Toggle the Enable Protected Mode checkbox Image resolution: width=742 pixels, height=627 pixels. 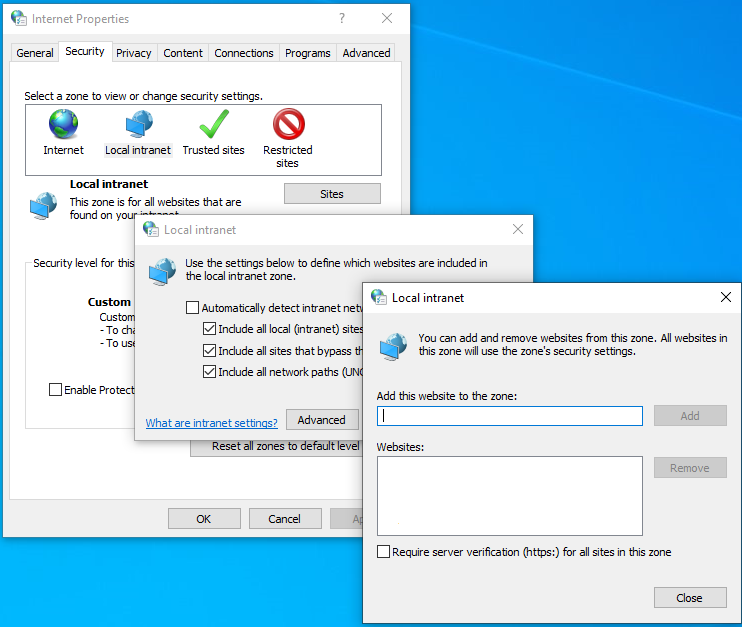click(55, 389)
